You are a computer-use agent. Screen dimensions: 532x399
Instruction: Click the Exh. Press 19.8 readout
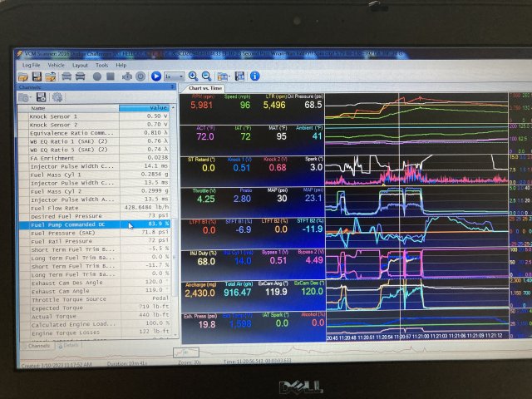pos(207,324)
